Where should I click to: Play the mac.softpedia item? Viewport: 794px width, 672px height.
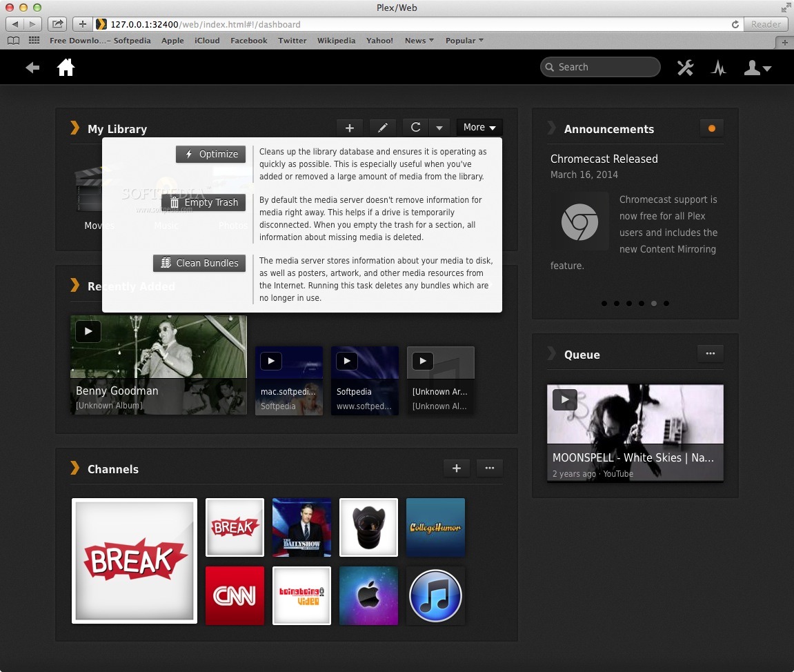[x=271, y=361]
